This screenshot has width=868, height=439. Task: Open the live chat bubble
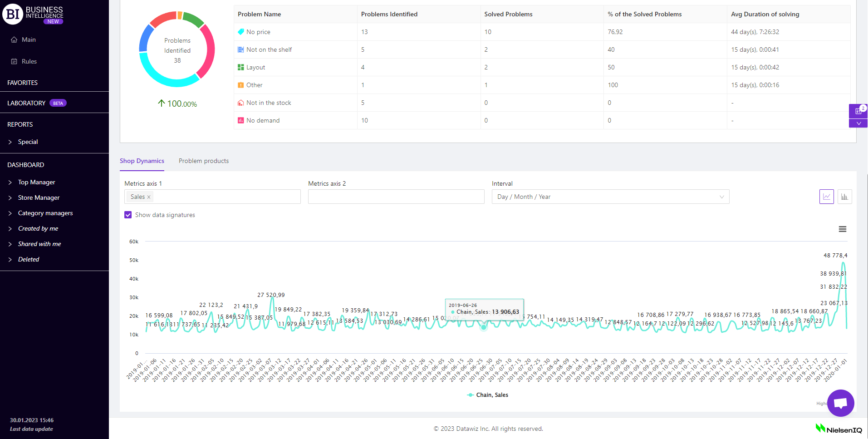tap(840, 403)
